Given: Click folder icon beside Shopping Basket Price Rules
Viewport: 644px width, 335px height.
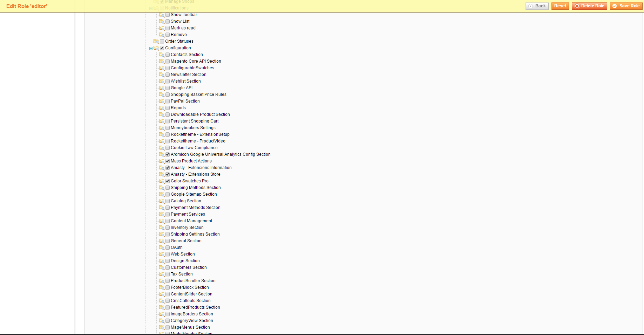Looking at the screenshot, I should [162, 95].
